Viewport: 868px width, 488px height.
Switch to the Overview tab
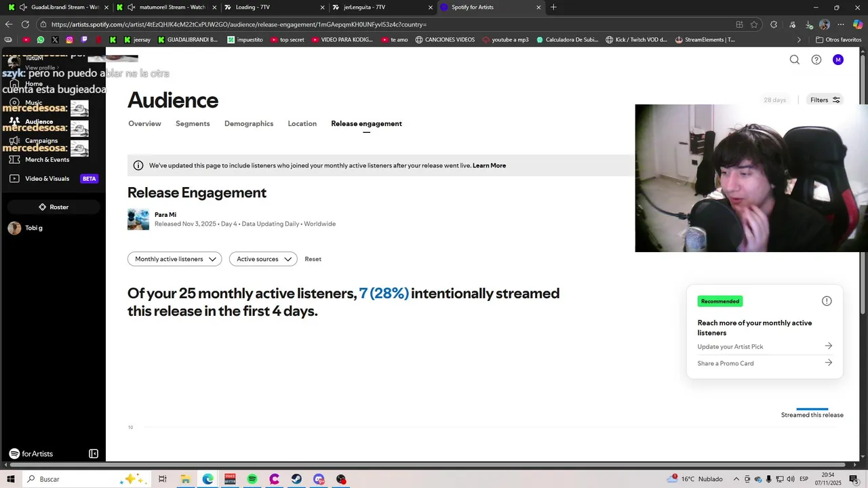click(144, 123)
